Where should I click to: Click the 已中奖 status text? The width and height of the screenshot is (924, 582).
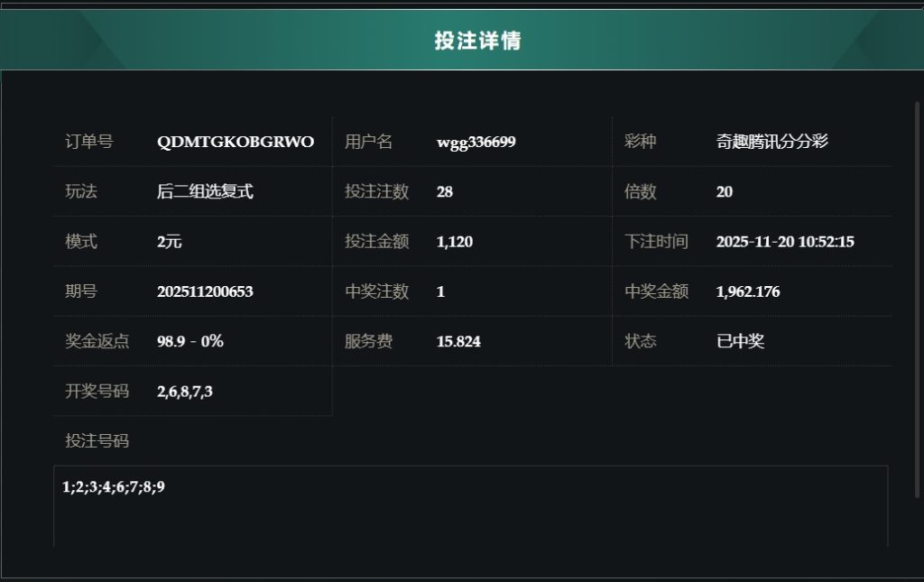click(740, 341)
